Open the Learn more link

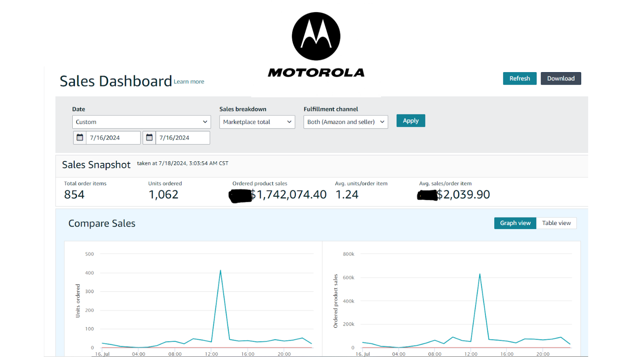[189, 81]
